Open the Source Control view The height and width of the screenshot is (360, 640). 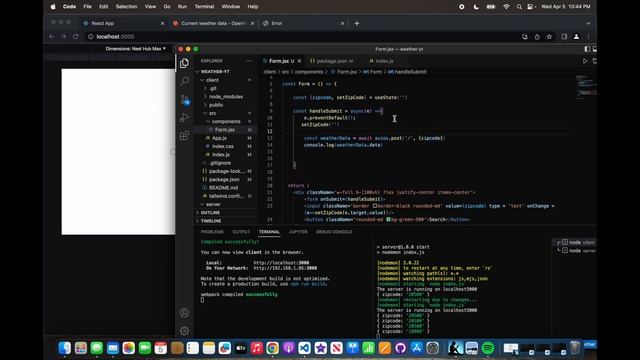184,99
